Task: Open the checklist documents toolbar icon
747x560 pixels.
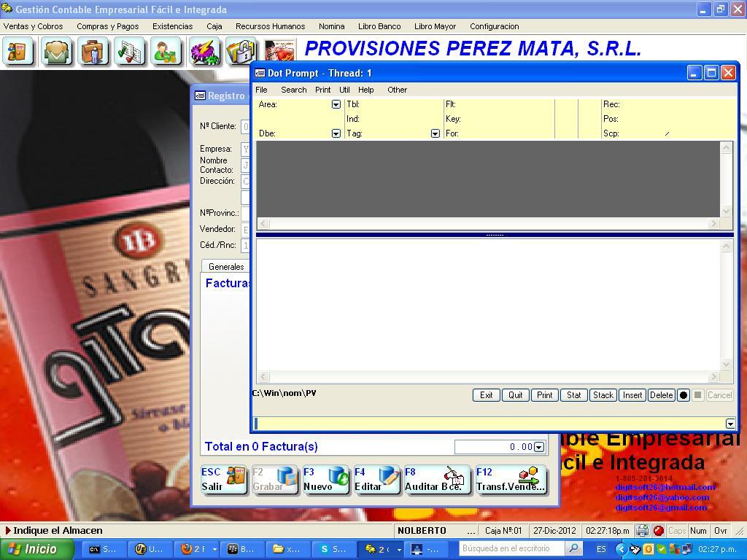Action: point(130,52)
